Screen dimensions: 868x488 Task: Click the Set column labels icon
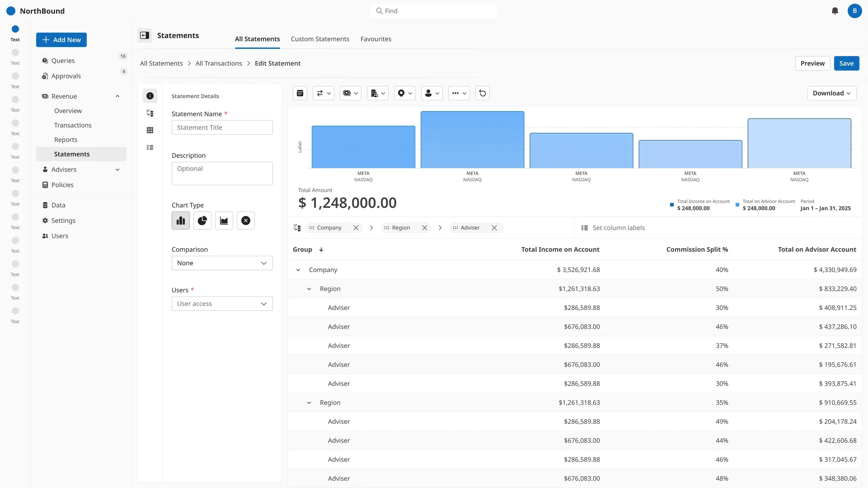click(x=585, y=228)
